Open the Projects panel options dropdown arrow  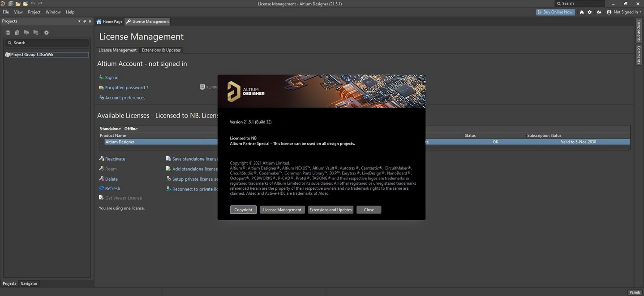coord(79,21)
